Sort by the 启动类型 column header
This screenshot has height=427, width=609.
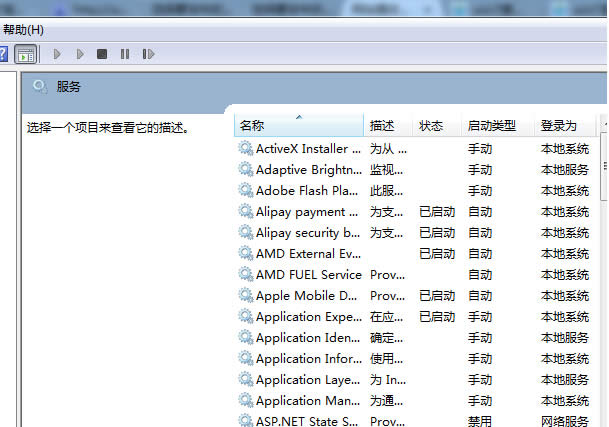[491, 126]
